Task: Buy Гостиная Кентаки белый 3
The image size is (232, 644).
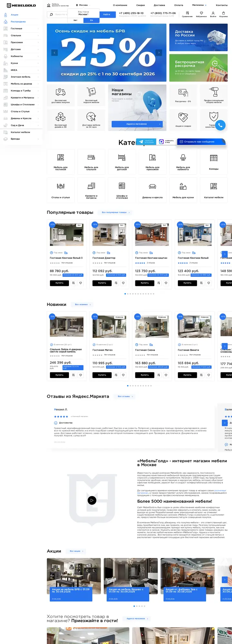Action: pos(59,283)
